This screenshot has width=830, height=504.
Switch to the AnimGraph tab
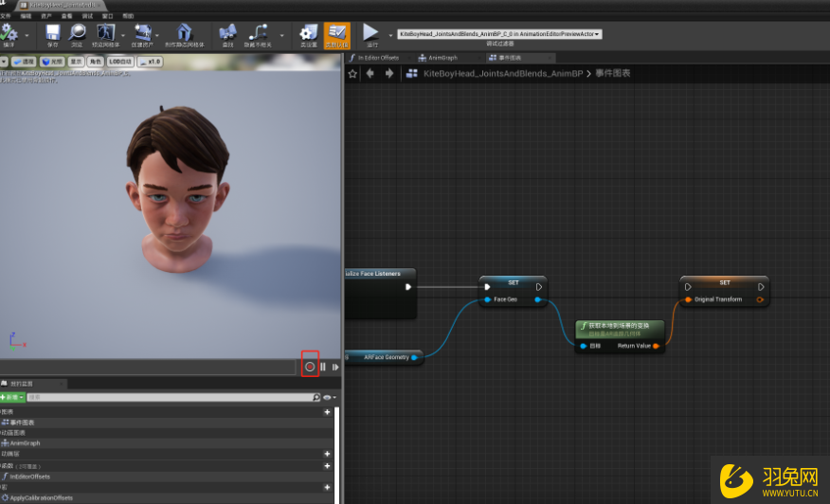(442, 58)
